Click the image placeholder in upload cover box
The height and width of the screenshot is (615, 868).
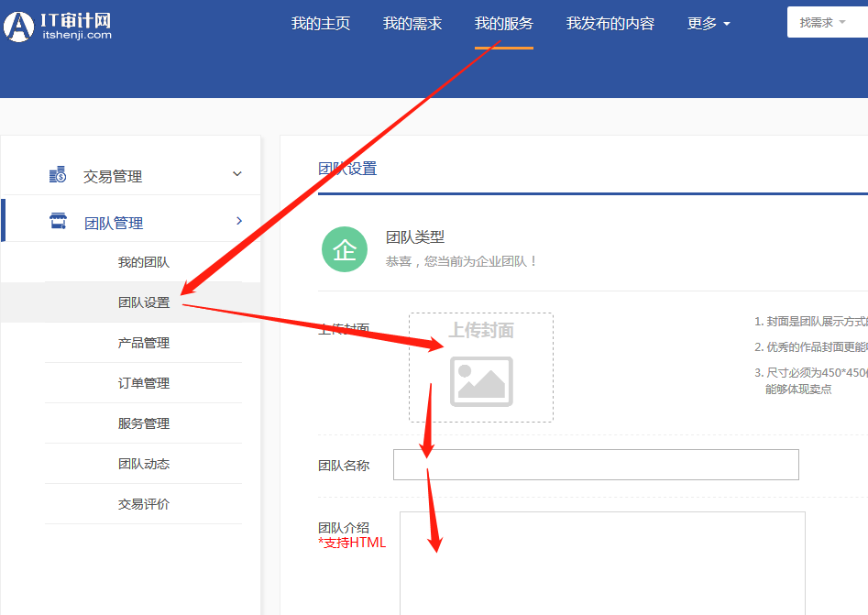point(481,380)
